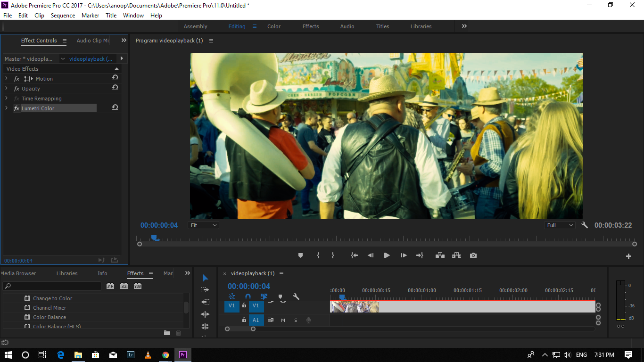Reset the Motion effect

[x=115, y=78]
